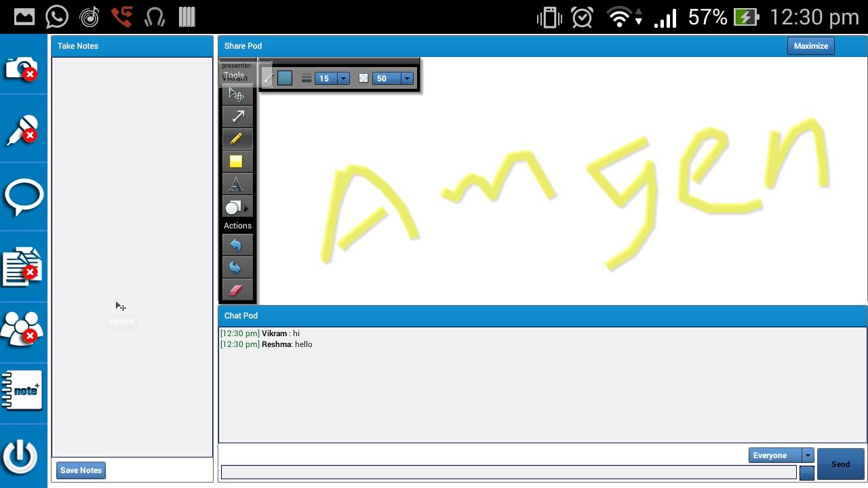The image size is (868, 488).
Task: Click the Wi-Fi status icon
Action: [x=620, y=17]
